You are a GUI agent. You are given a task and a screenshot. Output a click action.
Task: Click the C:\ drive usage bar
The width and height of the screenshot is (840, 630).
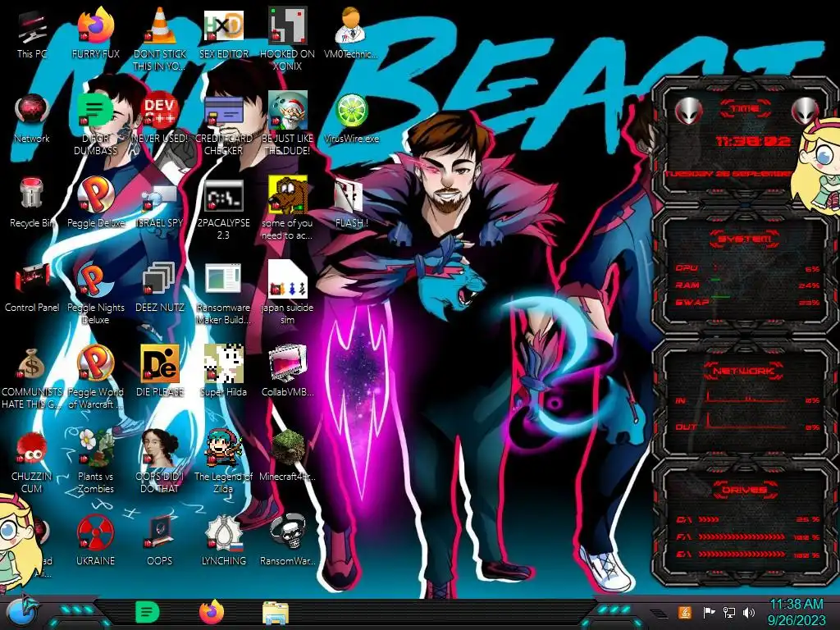[747, 519]
